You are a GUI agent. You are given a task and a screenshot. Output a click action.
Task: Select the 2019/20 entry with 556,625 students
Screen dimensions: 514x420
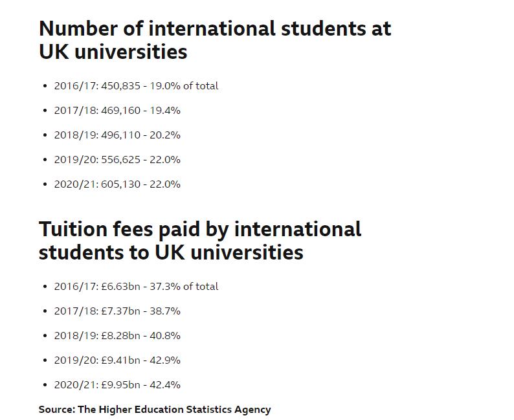tap(117, 160)
